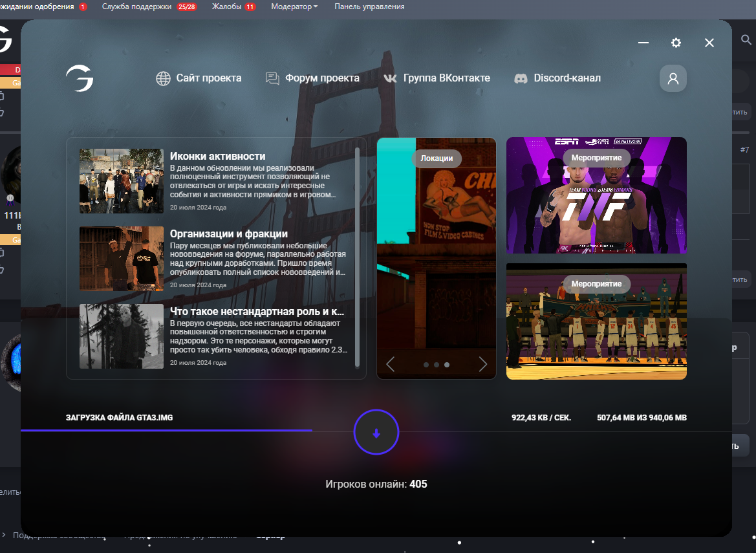Click the user profile icon button
756x553 pixels.
673,78
